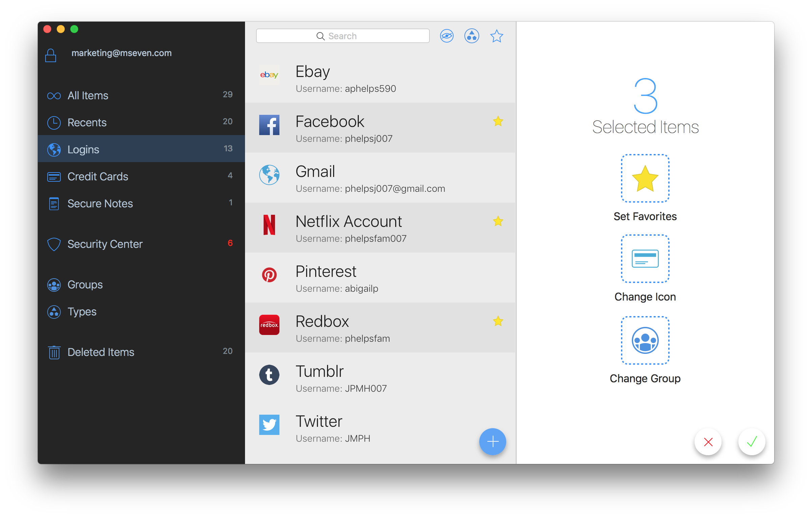Viewport: 812px width, 518px height.
Task: Toggle the favorites star for Netflix Account
Action: [498, 222]
